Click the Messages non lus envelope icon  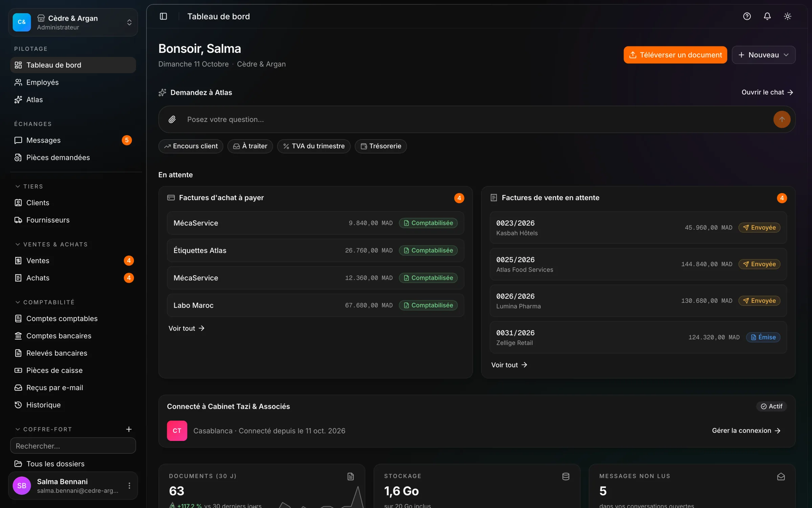coord(781,477)
